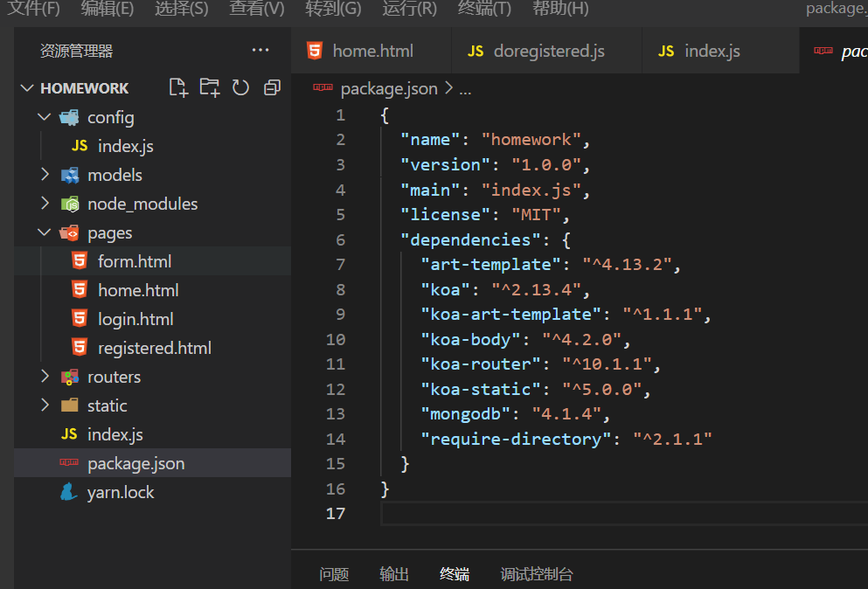
Task: Open the explorer more actions ellipsis
Action: click(x=260, y=51)
